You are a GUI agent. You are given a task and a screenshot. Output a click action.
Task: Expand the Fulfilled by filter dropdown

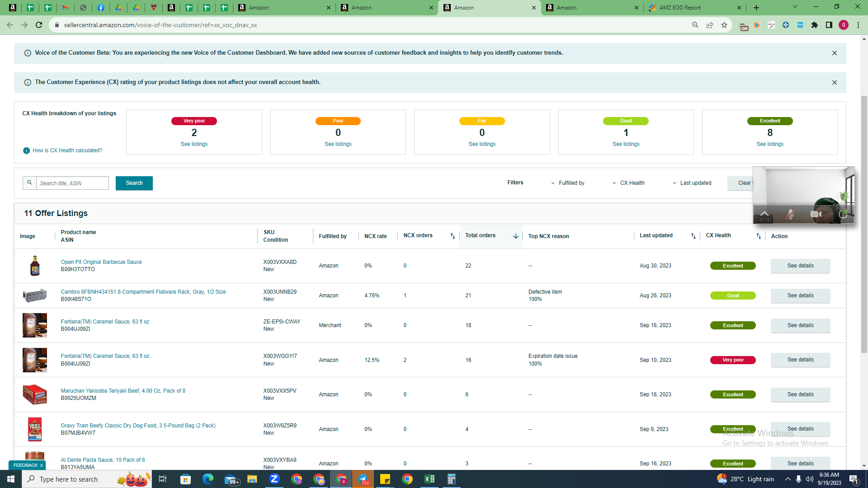[568, 183]
